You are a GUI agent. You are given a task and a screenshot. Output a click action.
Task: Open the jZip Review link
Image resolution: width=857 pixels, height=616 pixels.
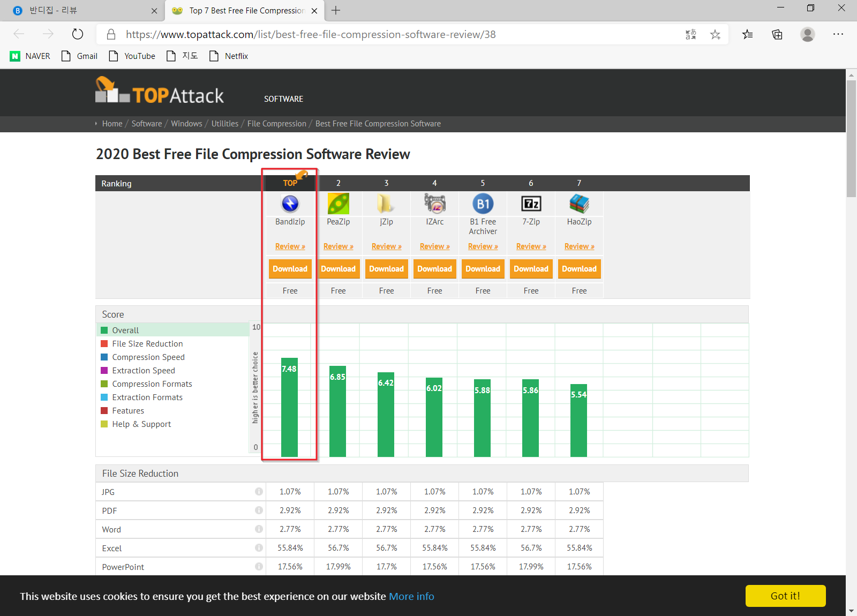point(387,246)
